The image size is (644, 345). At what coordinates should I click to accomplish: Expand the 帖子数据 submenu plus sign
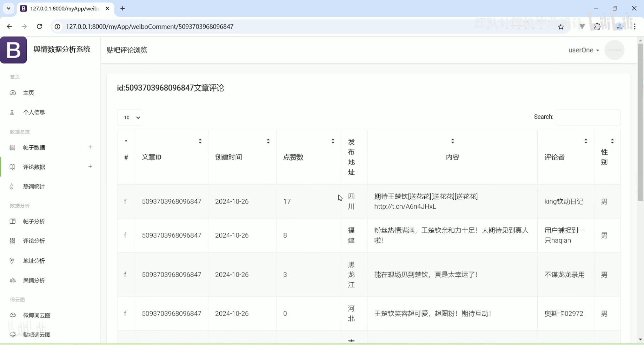pyautogui.click(x=90, y=147)
